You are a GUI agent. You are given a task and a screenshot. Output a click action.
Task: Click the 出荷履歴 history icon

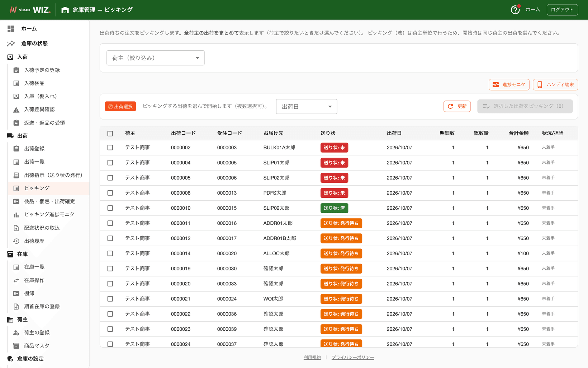coord(16,241)
